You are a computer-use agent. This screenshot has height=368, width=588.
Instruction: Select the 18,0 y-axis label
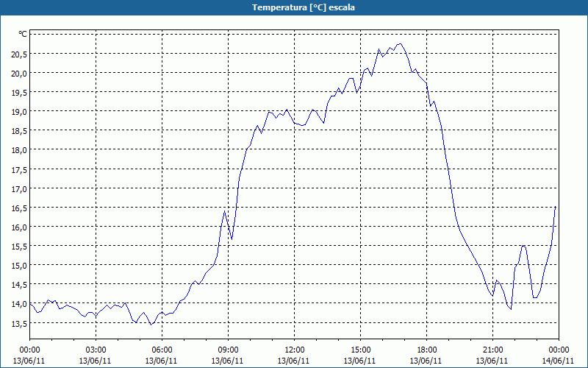coord(19,150)
